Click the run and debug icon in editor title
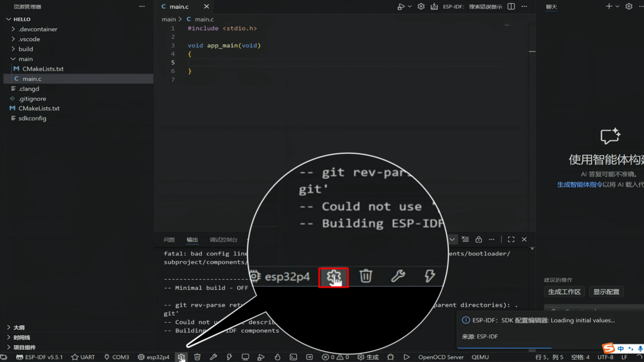The width and height of the screenshot is (644, 362). (x=401, y=7)
